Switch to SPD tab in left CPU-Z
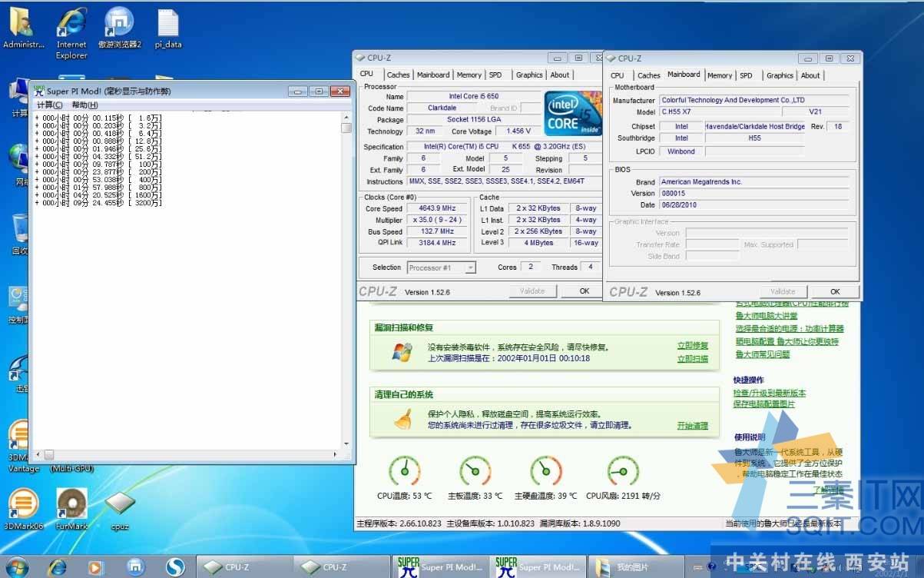 495,75
